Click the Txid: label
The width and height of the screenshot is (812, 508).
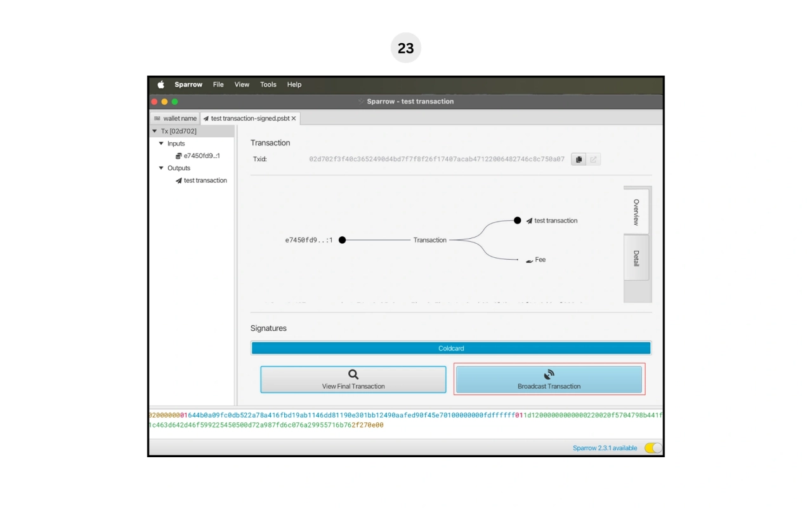click(x=260, y=159)
